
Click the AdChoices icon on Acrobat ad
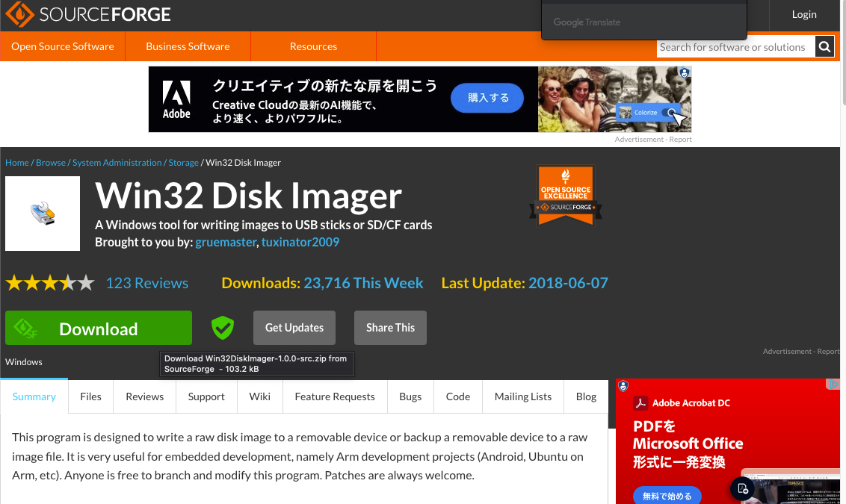(x=833, y=385)
